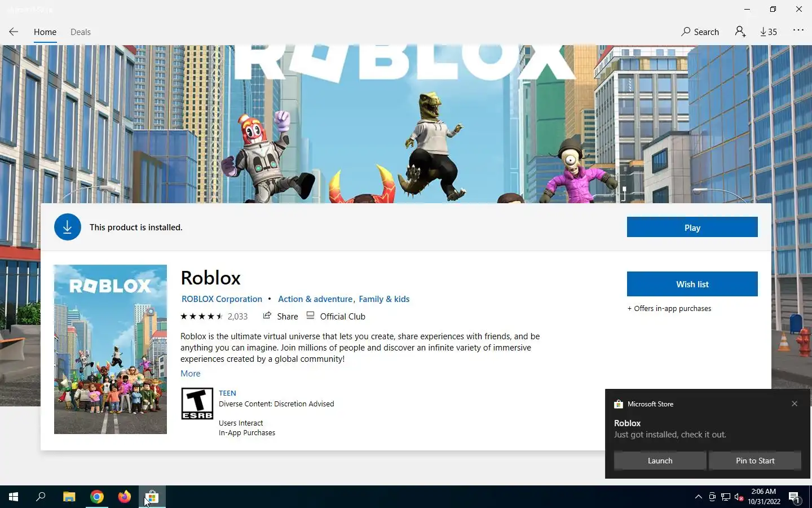Open Firefox from taskbar
The height and width of the screenshot is (508, 812).
tap(124, 497)
